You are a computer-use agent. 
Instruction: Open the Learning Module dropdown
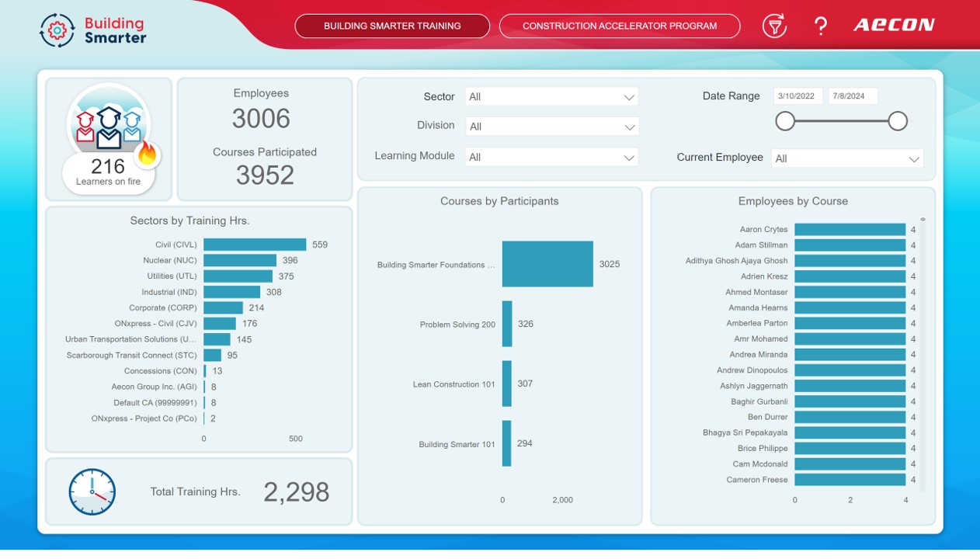(x=551, y=157)
